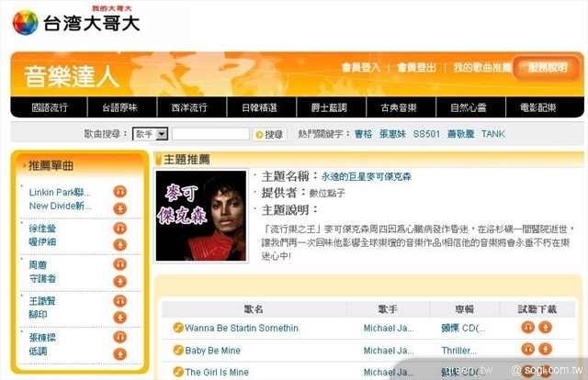Listen to 徐佳瑩 song preview
588x380 pixels.
pos(120,229)
